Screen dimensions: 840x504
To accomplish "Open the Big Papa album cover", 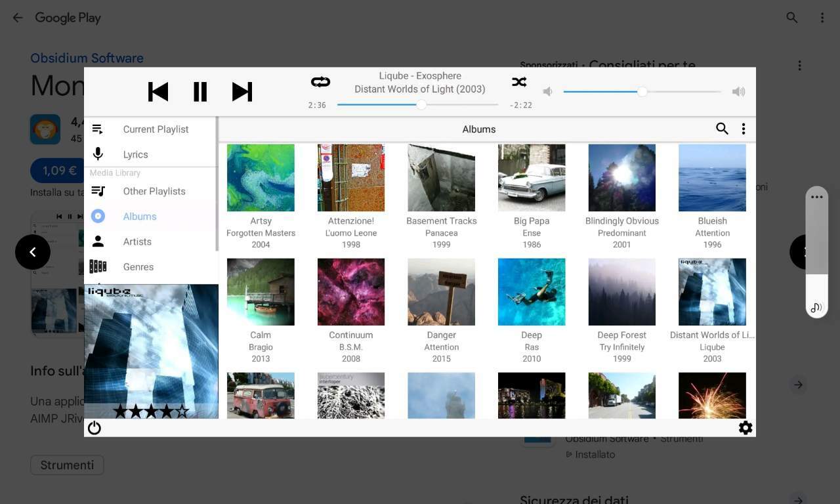I will [x=532, y=178].
